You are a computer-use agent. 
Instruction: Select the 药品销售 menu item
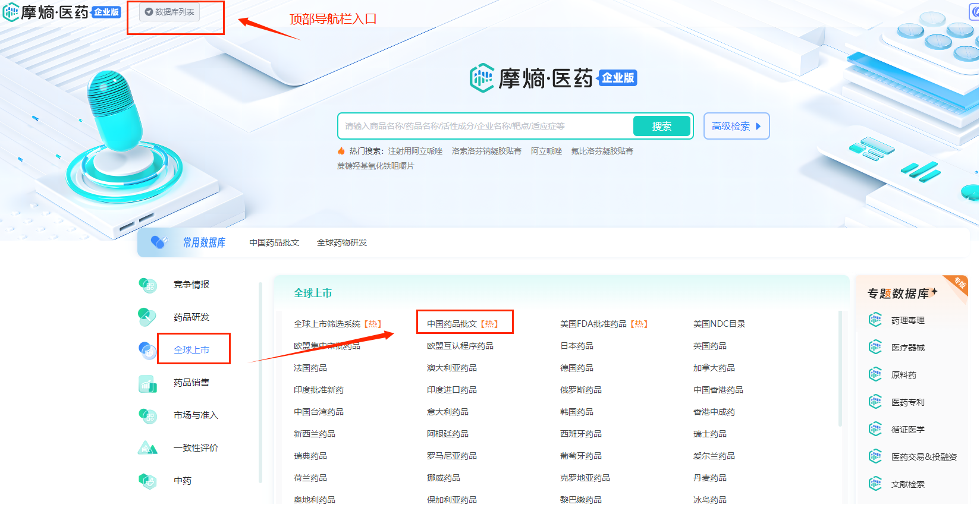pyautogui.click(x=191, y=383)
